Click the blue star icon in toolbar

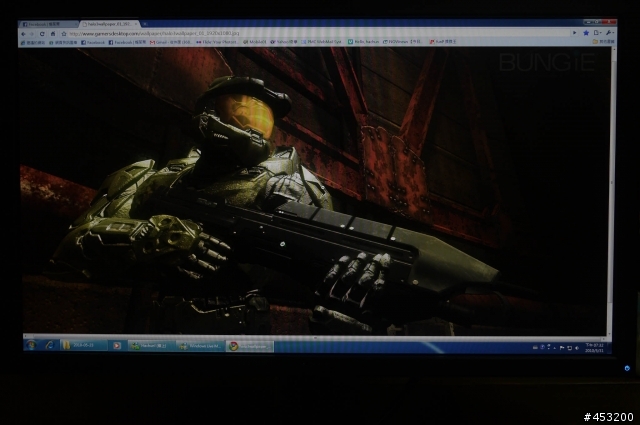586,33
